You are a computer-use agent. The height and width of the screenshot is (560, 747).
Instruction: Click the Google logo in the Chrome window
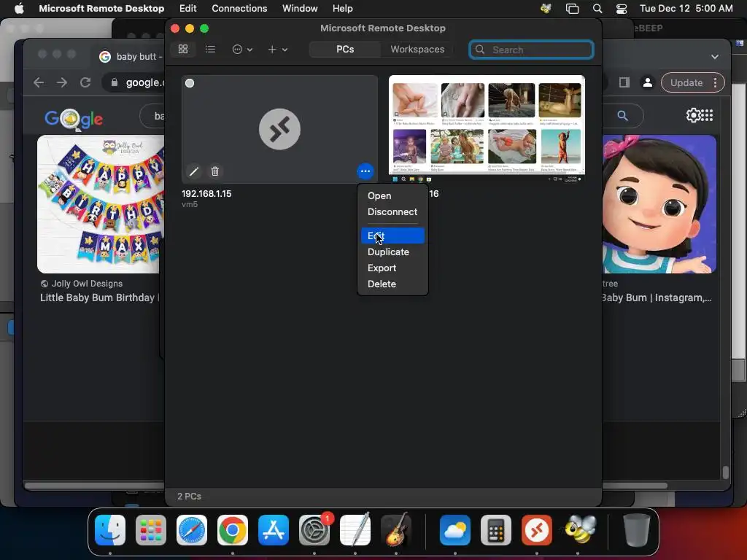coord(74,119)
